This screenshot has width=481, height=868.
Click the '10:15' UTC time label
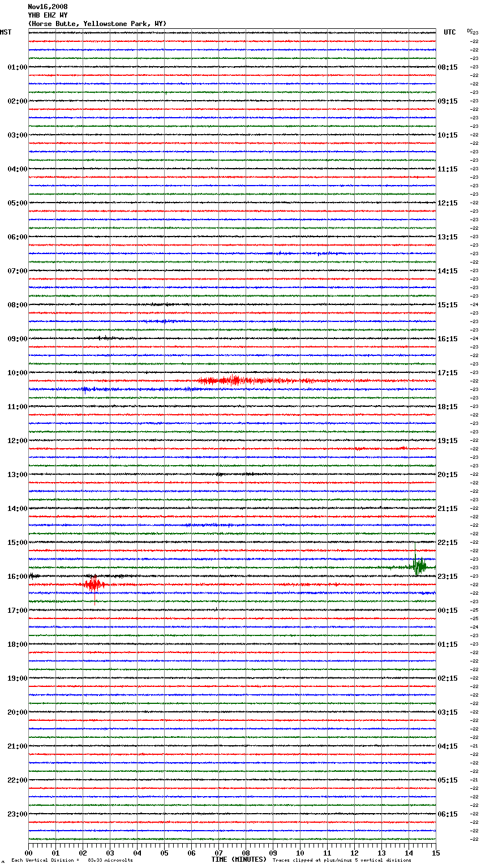448,135
